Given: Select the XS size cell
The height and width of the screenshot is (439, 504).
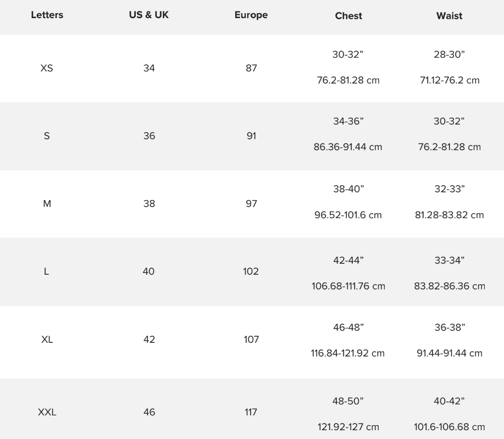Looking at the screenshot, I should 47,68.
